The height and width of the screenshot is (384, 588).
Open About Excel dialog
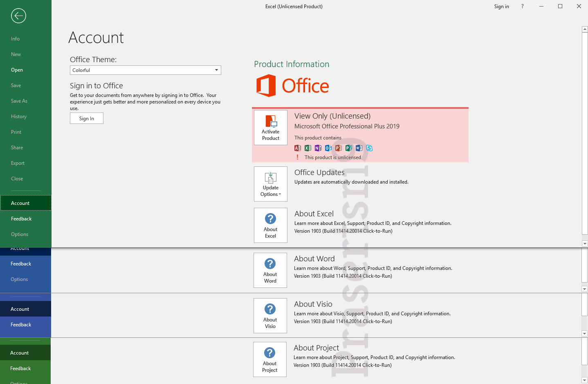(271, 225)
